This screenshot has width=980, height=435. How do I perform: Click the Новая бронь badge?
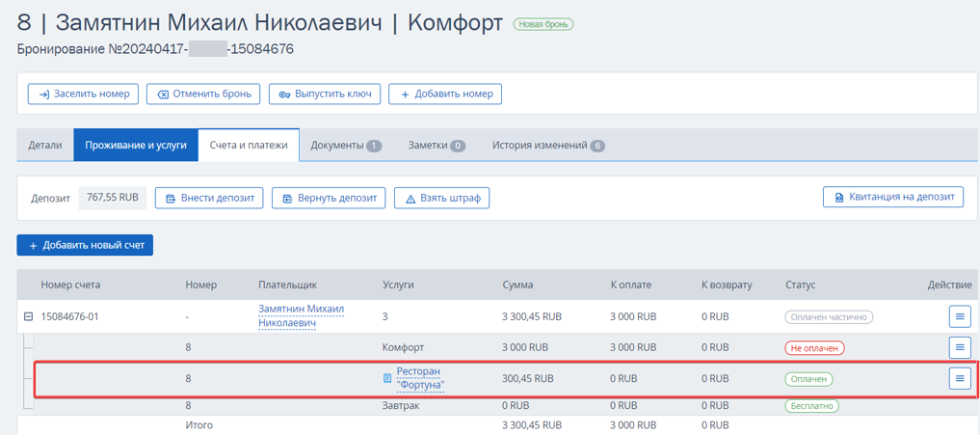[543, 24]
